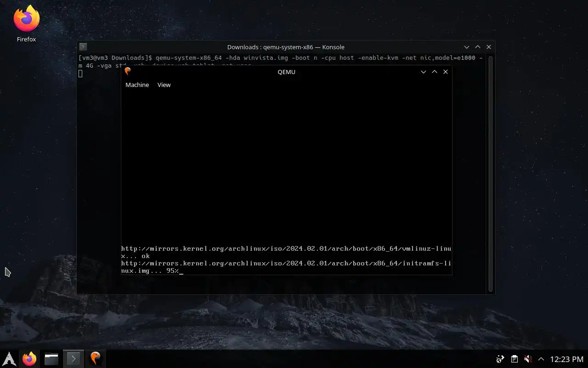Open the View menu in QEMU
Viewport: 588px width, 368px height.
164,85
